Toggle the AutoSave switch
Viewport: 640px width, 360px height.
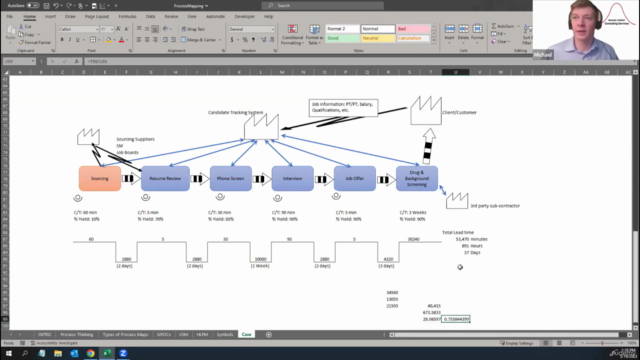[33, 6]
